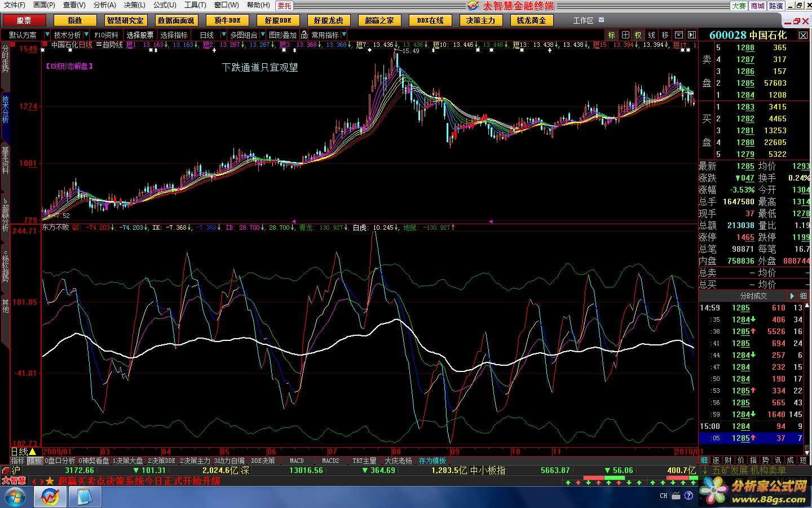Select the 1决策大盘 indicator tab
Viewport: 812px width, 508px height.
click(x=128, y=461)
